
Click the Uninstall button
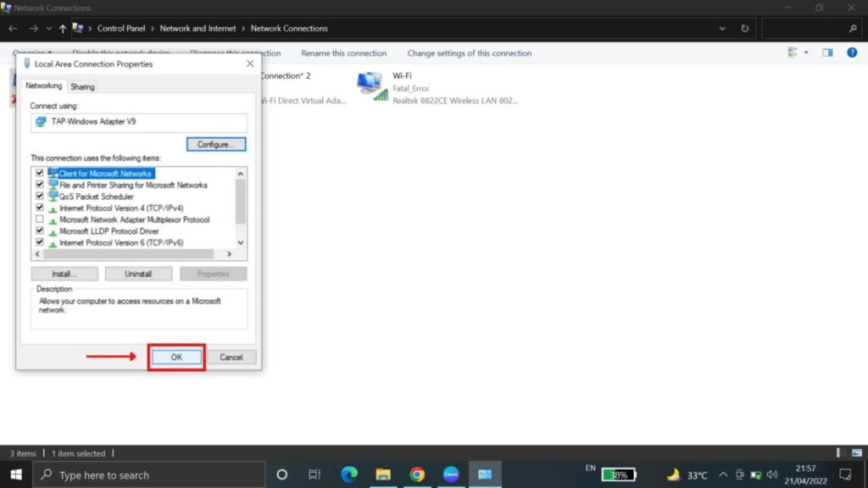coord(138,274)
